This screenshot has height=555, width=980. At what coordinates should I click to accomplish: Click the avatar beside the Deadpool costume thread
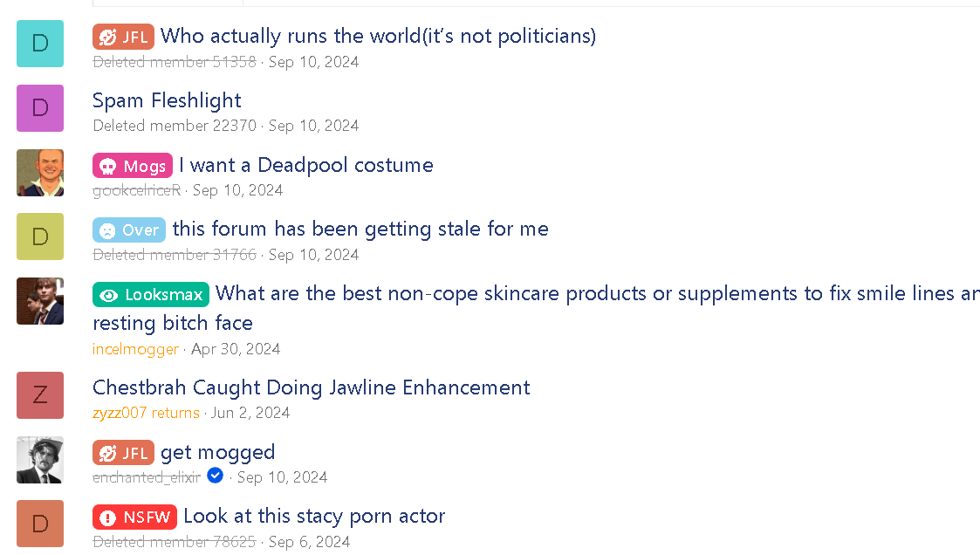coord(40,173)
